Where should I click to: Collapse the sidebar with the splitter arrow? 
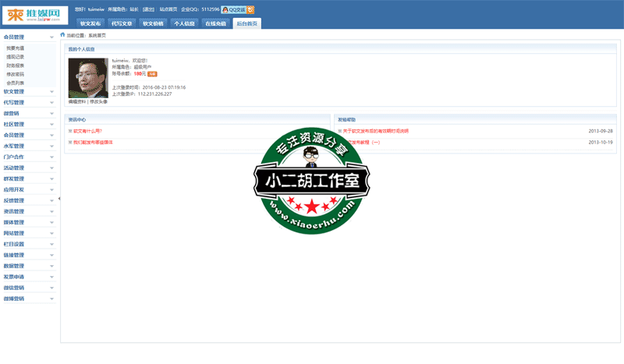[59, 199]
